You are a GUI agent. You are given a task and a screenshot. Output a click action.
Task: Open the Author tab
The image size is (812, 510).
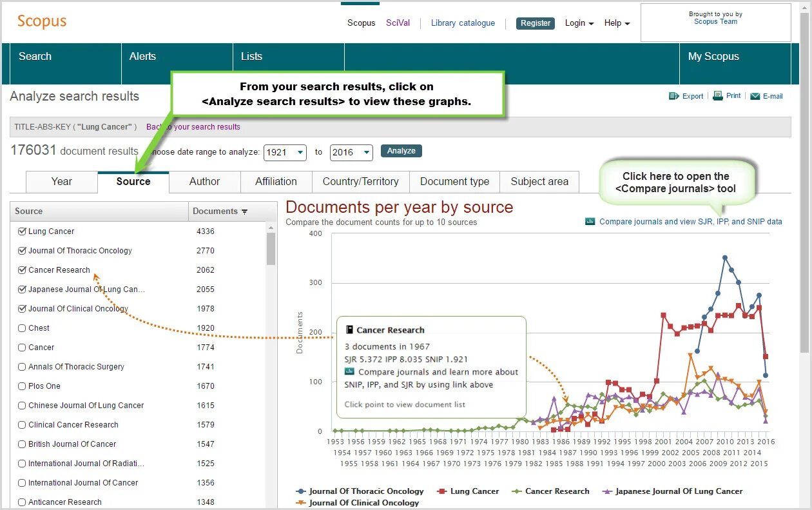[205, 182]
